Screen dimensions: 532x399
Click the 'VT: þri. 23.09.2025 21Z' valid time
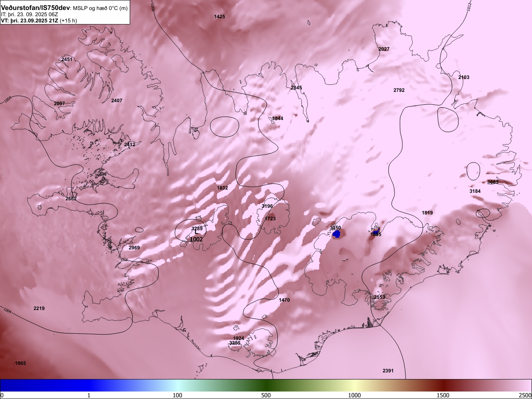pos(30,20)
